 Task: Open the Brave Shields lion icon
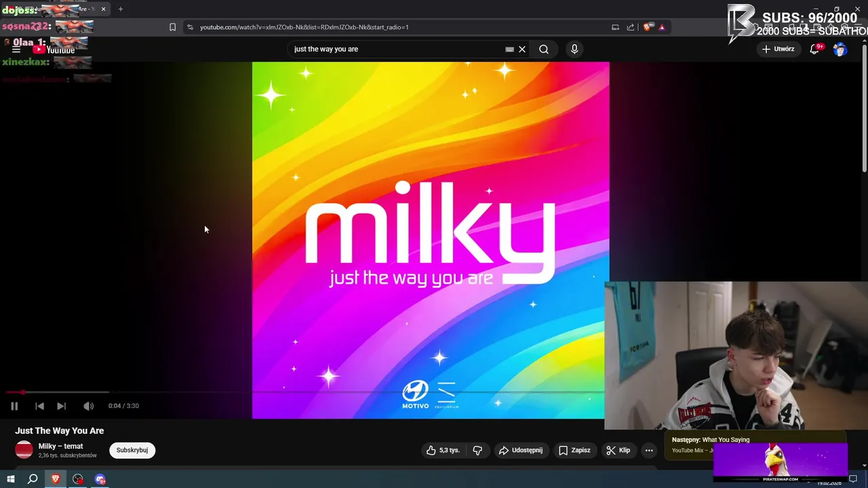(x=648, y=27)
